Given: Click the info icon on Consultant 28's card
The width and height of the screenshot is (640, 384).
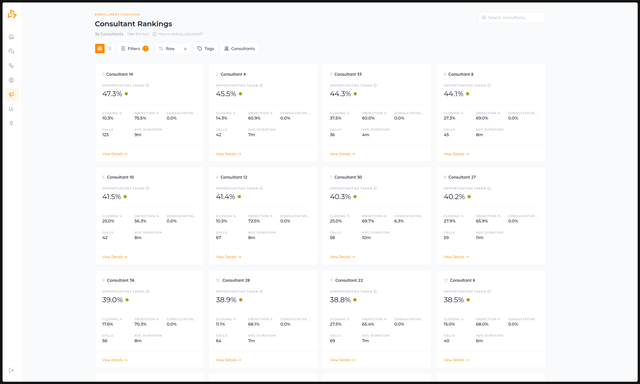Looking at the screenshot, I should click(x=261, y=291).
